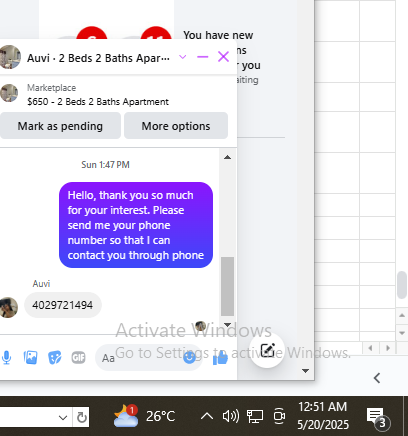
Task: Click the chat scrollbar up arrow
Action: [x=227, y=157]
